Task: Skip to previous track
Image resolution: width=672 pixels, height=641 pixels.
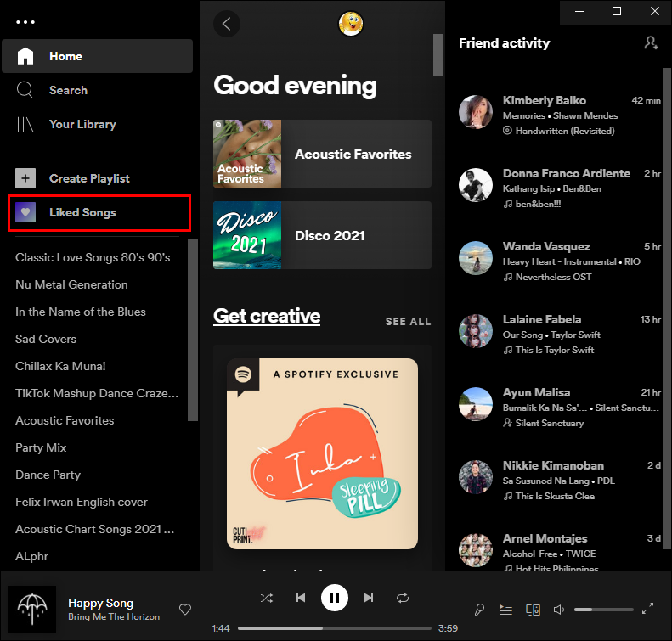Action: (301, 598)
